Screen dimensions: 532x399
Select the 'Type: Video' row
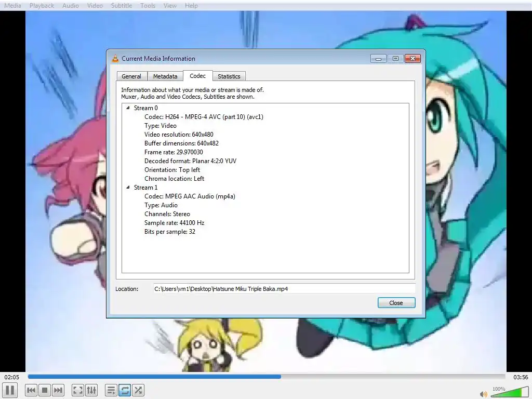[x=161, y=126]
